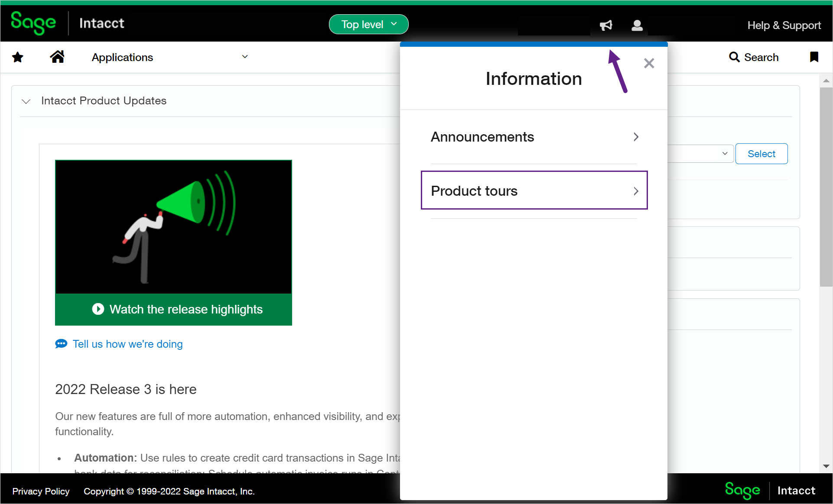Click the vertical scrollbar down arrow
The height and width of the screenshot is (504, 833).
(826, 466)
